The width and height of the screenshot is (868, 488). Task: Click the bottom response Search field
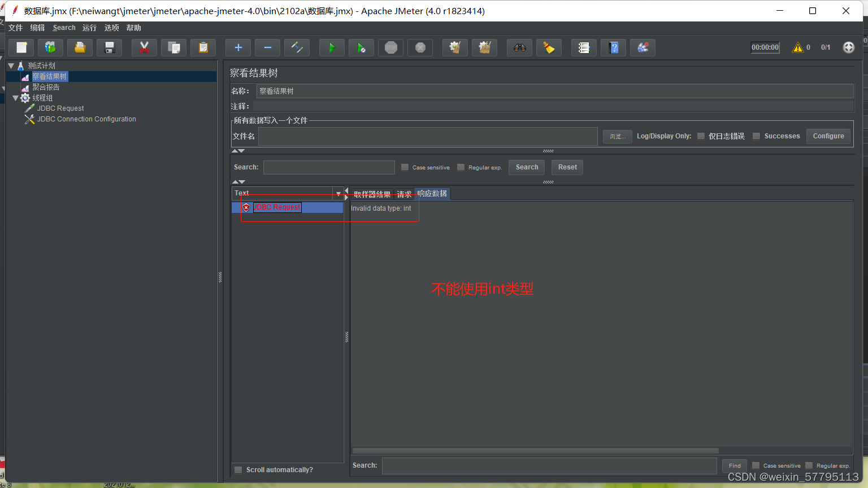549,465
